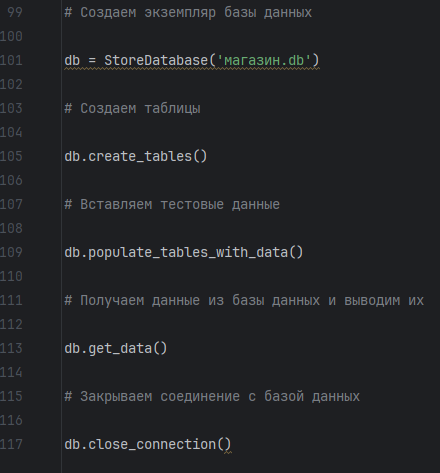
Task: Click the close_connection method call
Action: pyautogui.click(x=152, y=444)
